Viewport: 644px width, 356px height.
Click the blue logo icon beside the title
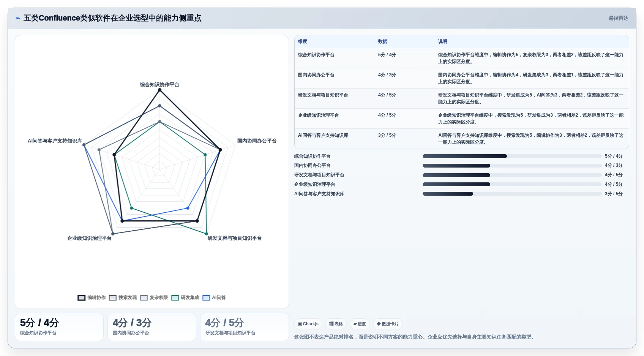click(x=17, y=18)
